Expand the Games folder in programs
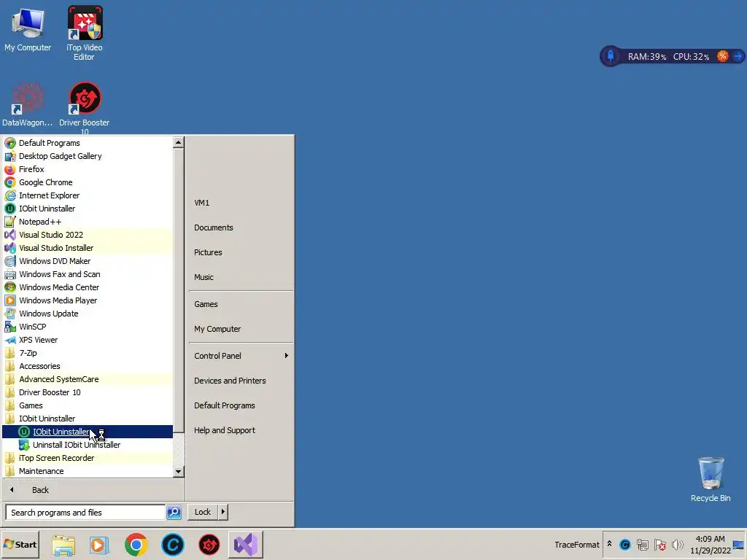Viewport: 747px width, 560px height. point(88,405)
